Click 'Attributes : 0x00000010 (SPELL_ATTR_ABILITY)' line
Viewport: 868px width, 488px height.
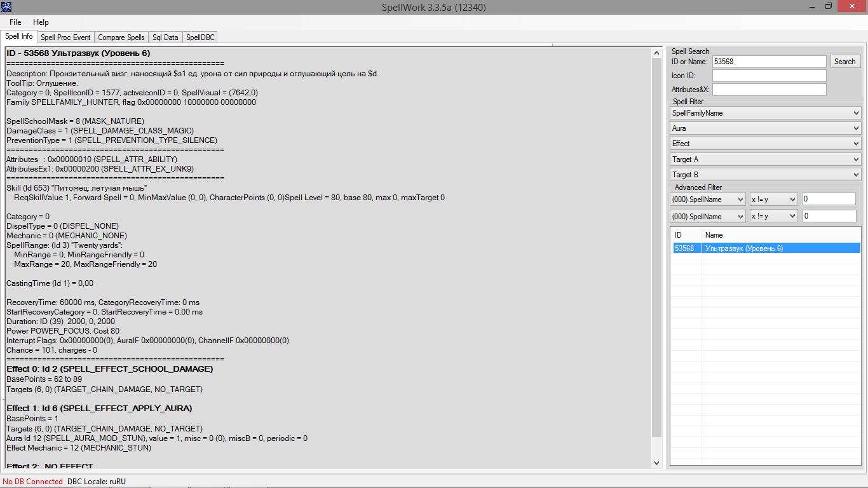[92, 159]
